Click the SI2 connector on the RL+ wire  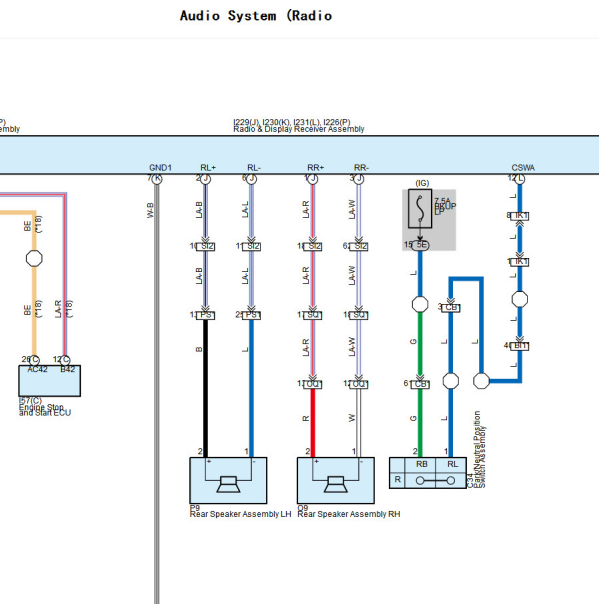(206, 247)
